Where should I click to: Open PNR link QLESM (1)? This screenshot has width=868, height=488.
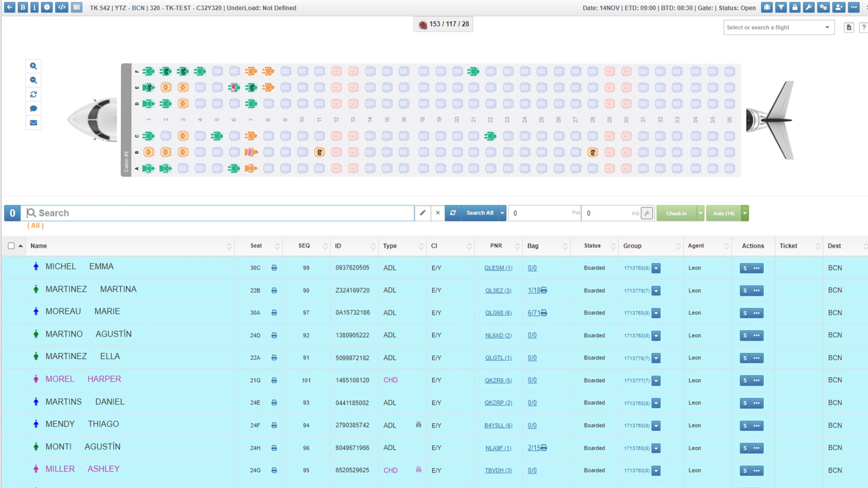[x=498, y=268]
